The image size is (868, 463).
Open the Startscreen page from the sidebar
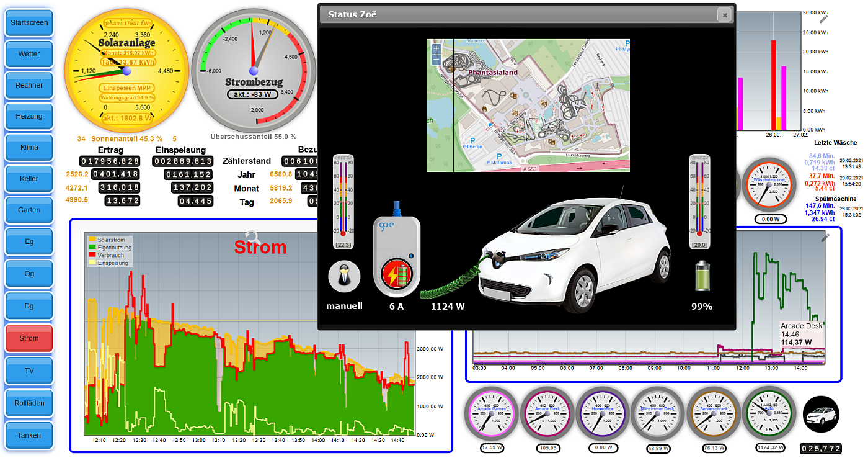[29, 23]
